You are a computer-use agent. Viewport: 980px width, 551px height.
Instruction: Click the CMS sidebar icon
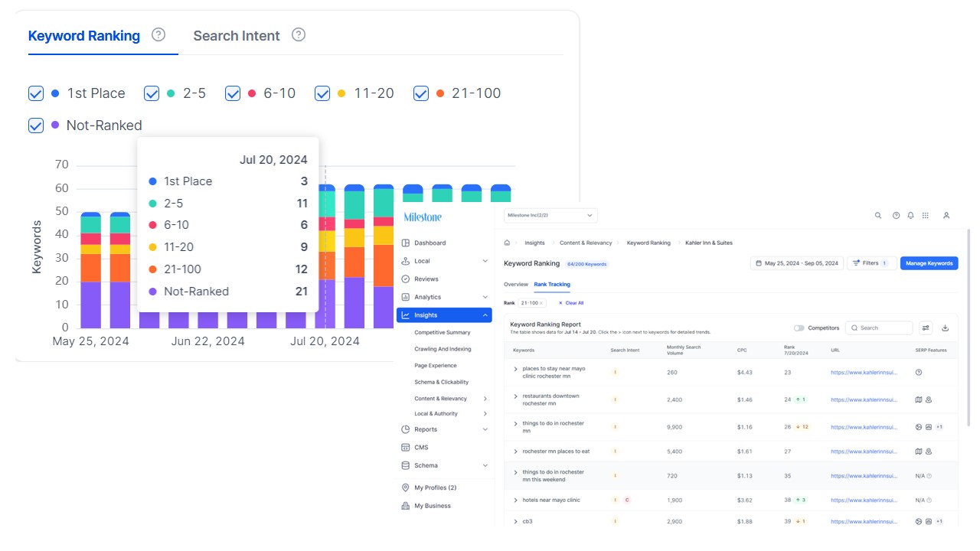(x=406, y=447)
